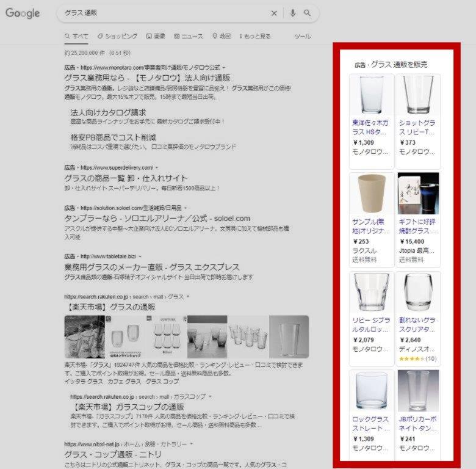Viewport: 476px width, 469px height.
Task: Click the 割れないグラス product image
Action: [418, 292]
